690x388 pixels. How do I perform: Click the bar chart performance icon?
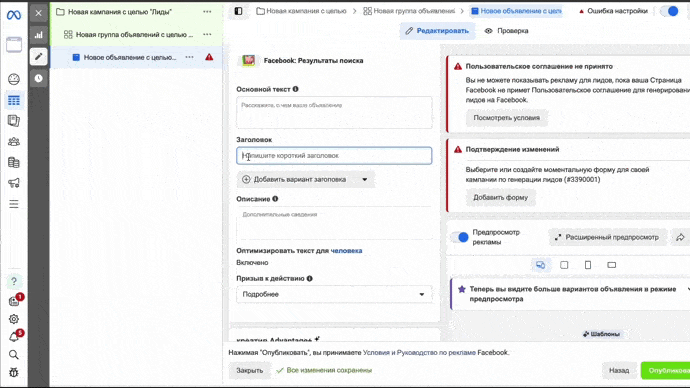[x=39, y=35]
